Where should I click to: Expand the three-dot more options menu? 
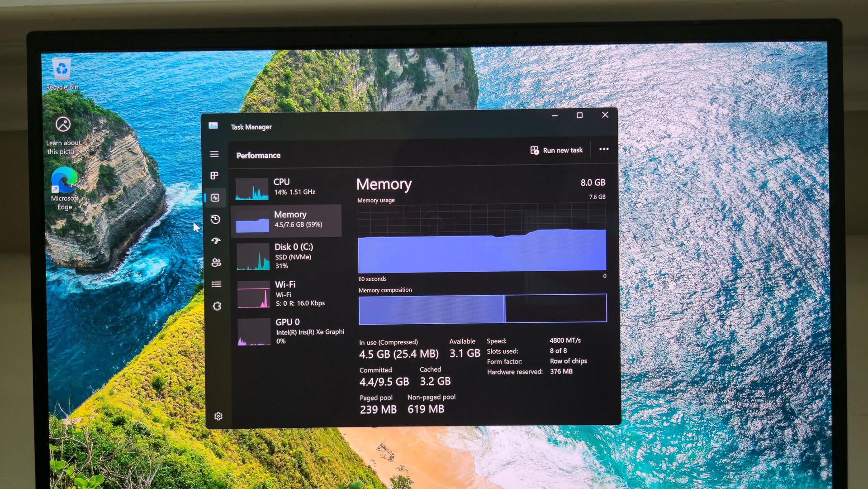[x=603, y=149]
